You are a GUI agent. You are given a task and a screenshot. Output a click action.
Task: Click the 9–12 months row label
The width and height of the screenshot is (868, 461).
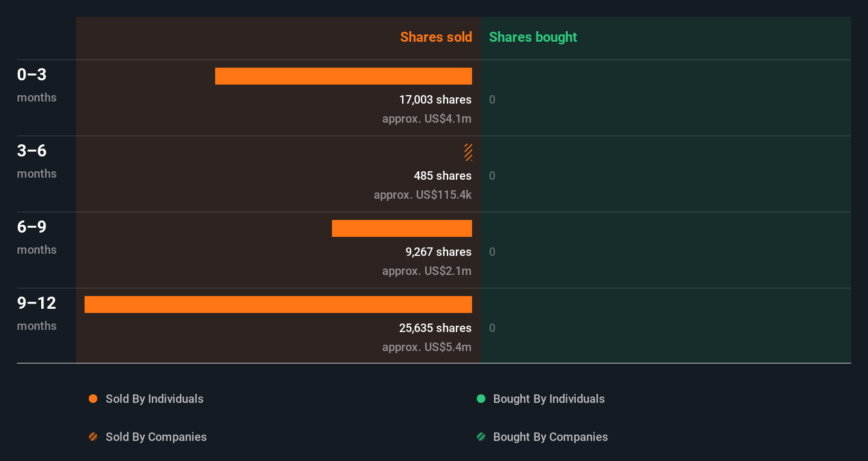point(36,314)
